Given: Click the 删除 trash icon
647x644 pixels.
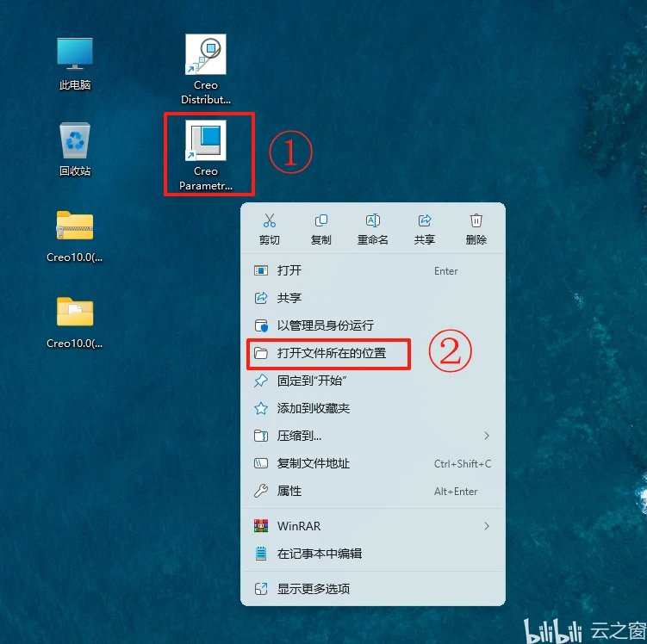Looking at the screenshot, I should pyautogui.click(x=476, y=220).
